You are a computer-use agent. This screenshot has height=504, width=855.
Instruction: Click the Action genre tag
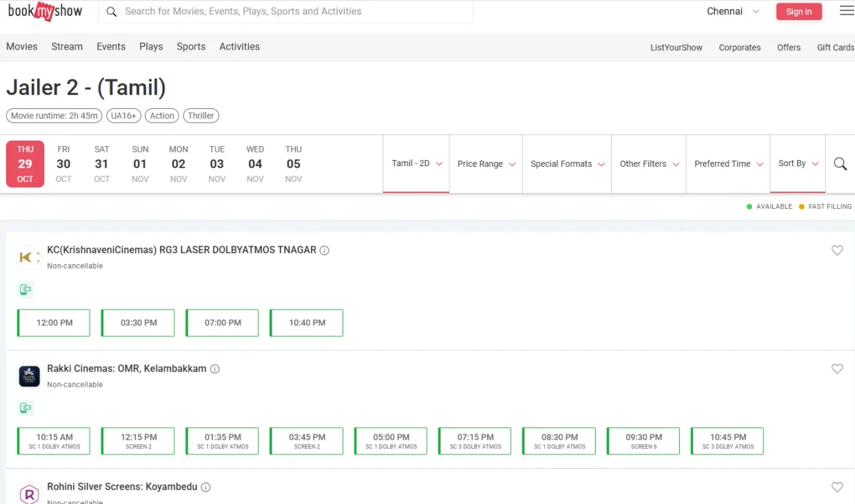162,116
